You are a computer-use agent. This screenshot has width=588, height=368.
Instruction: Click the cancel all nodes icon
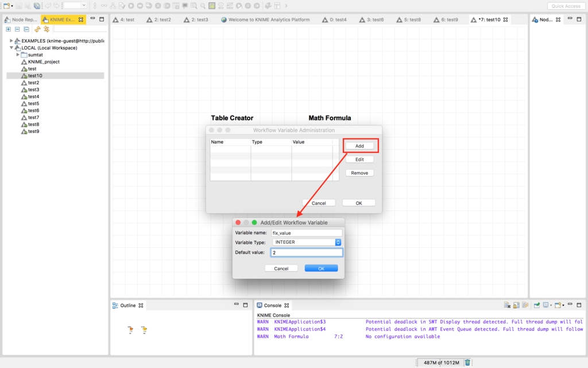pos(167,6)
